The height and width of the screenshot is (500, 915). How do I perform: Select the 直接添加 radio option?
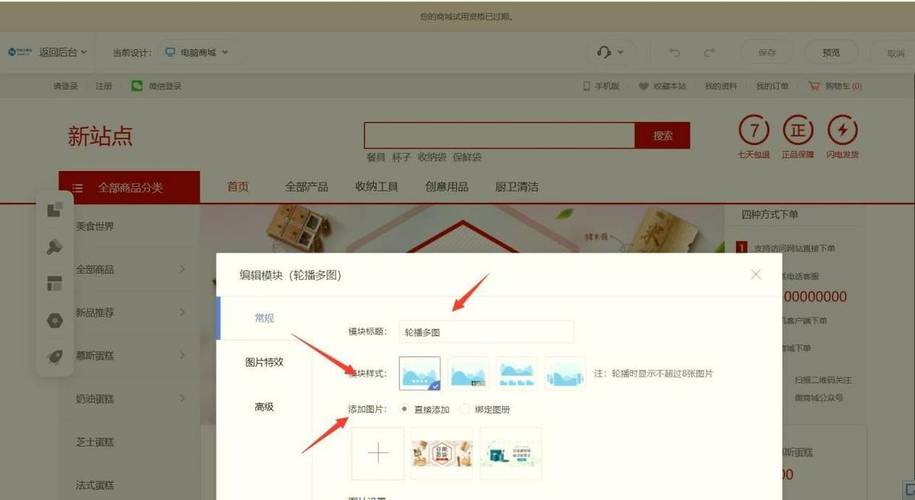(404, 409)
